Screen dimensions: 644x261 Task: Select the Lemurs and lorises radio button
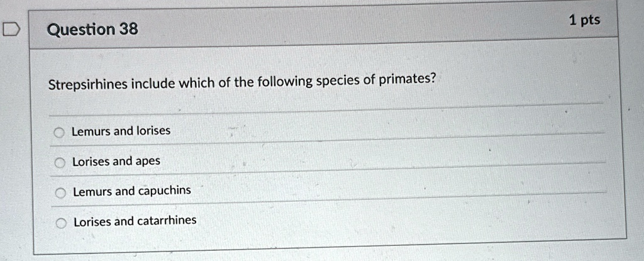(60, 132)
